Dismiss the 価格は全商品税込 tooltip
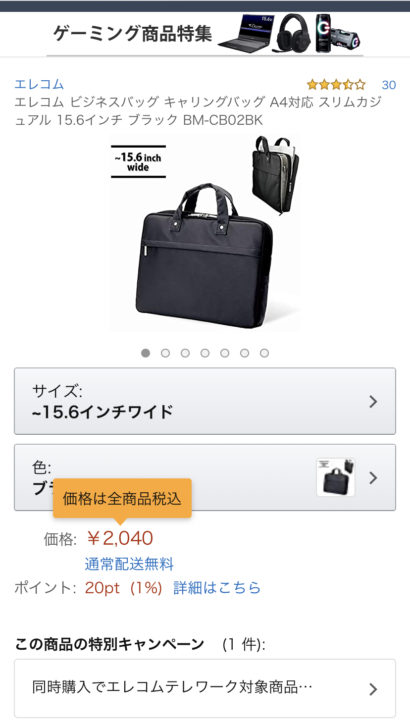 [122, 499]
